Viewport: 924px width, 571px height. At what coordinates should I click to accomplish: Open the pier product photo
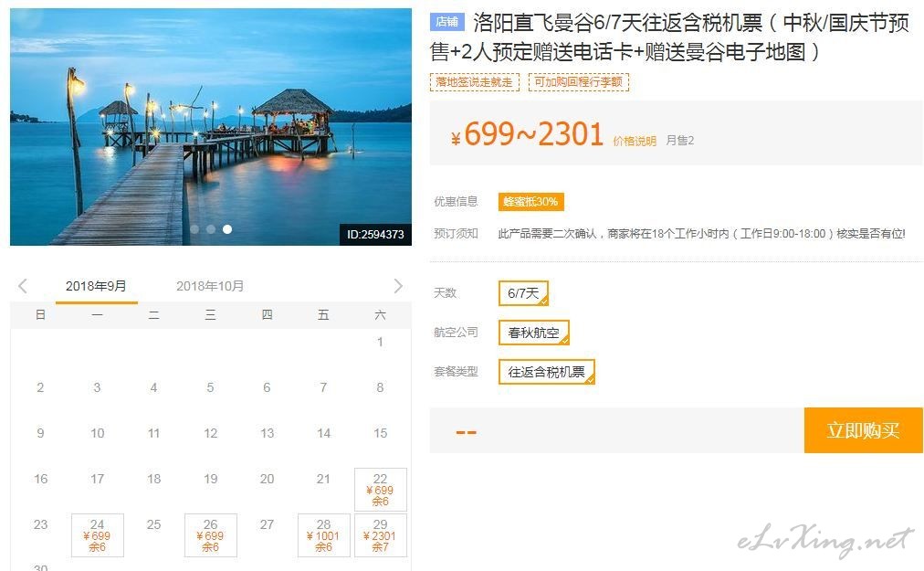[211, 127]
